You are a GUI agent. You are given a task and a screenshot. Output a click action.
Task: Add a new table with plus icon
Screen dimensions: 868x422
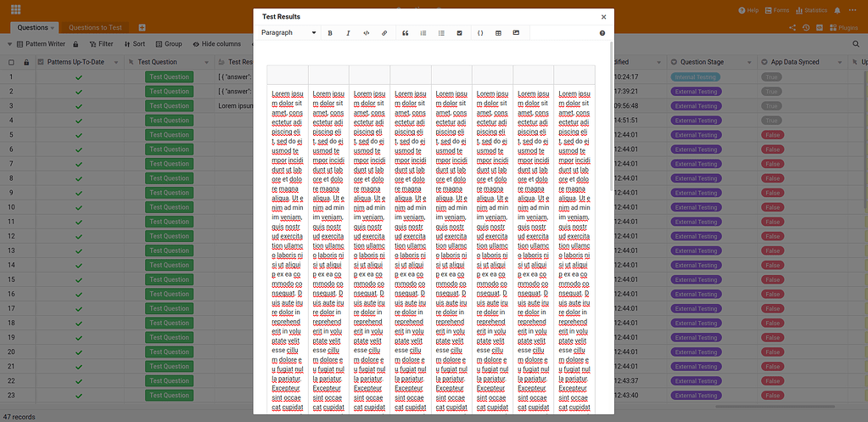[x=143, y=28]
